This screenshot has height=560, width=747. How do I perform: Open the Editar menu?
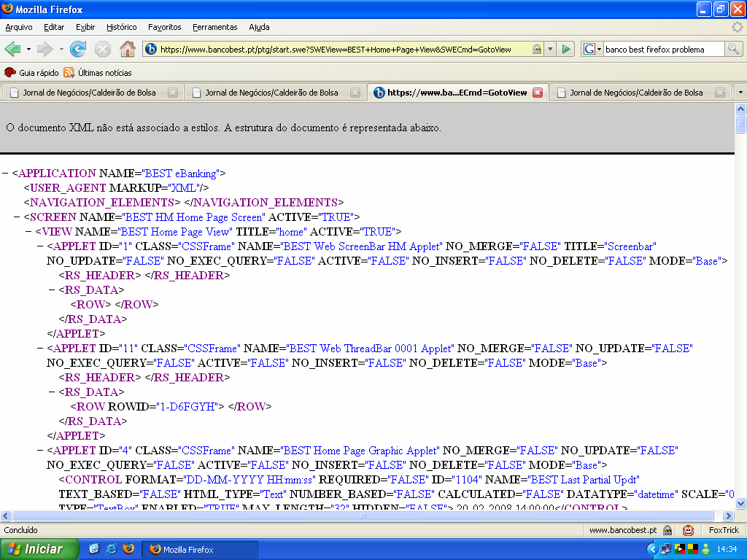(x=54, y=27)
